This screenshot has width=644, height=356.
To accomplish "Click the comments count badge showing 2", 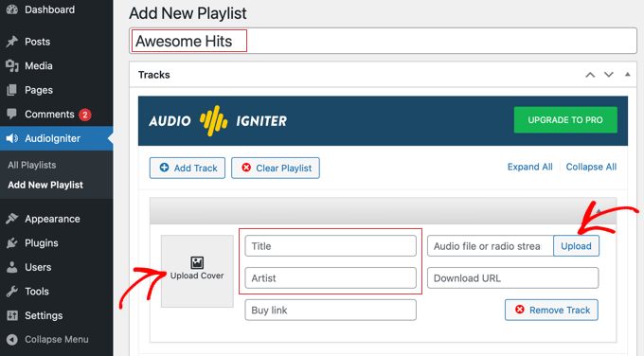I will coord(85,115).
